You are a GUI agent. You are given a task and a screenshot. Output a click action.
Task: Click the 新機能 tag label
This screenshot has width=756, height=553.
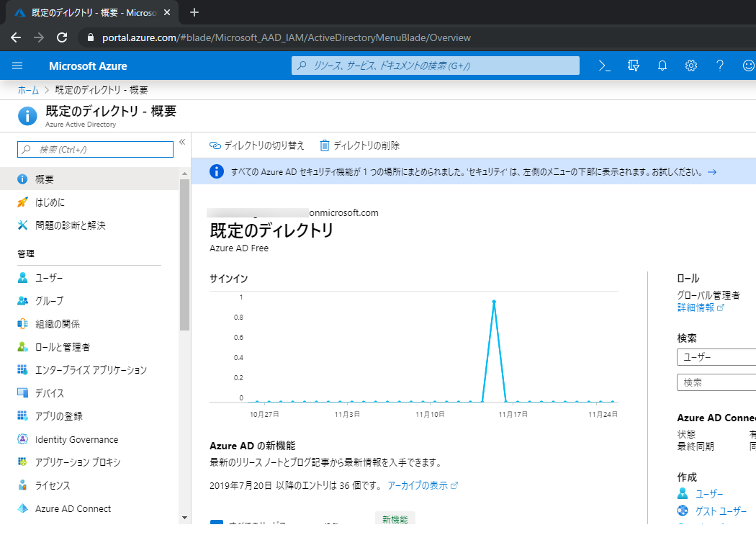click(395, 518)
